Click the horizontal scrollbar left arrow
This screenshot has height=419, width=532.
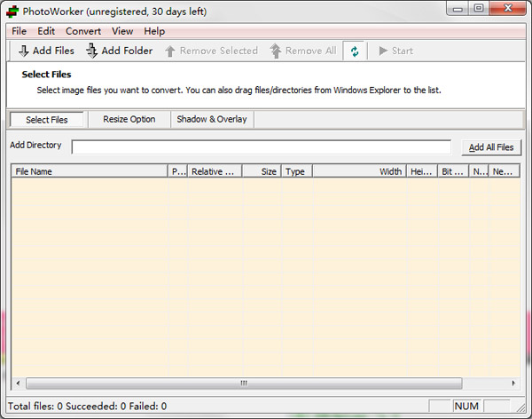click(x=19, y=383)
